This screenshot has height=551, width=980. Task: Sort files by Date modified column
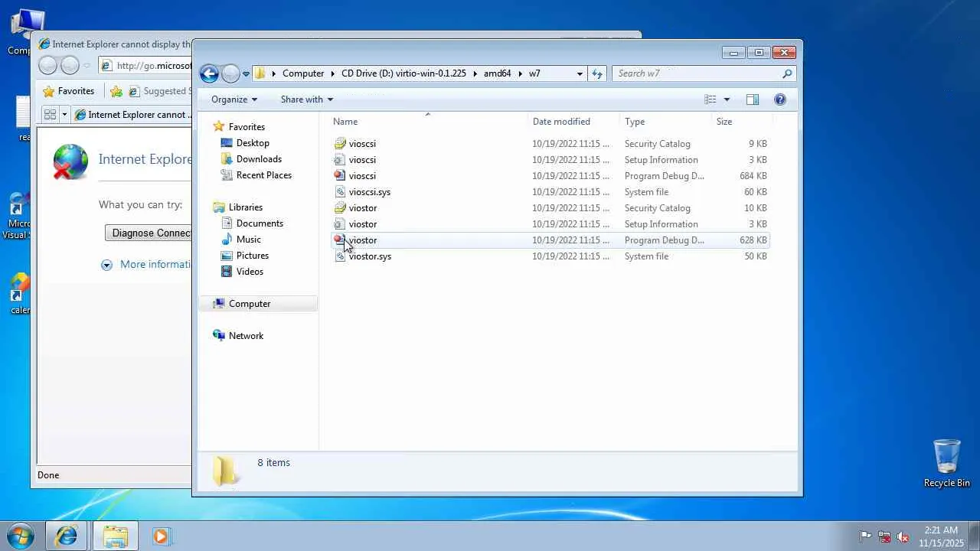tap(574, 122)
